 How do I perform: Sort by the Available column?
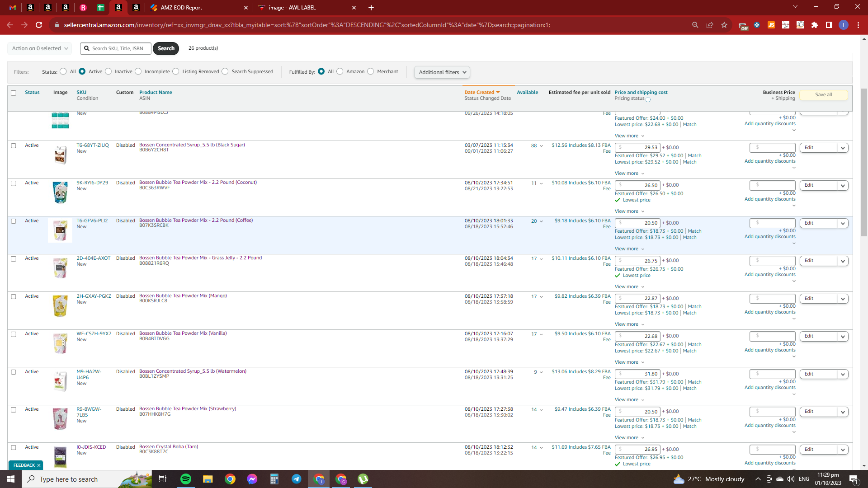coord(527,92)
